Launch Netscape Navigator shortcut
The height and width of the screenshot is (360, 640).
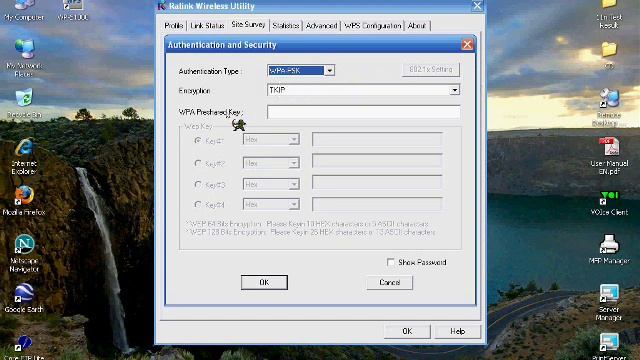pos(24,253)
